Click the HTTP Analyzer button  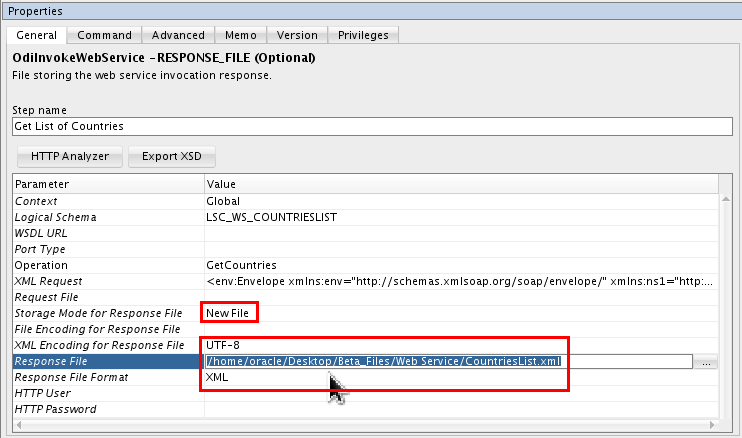[x=70, y=156]
